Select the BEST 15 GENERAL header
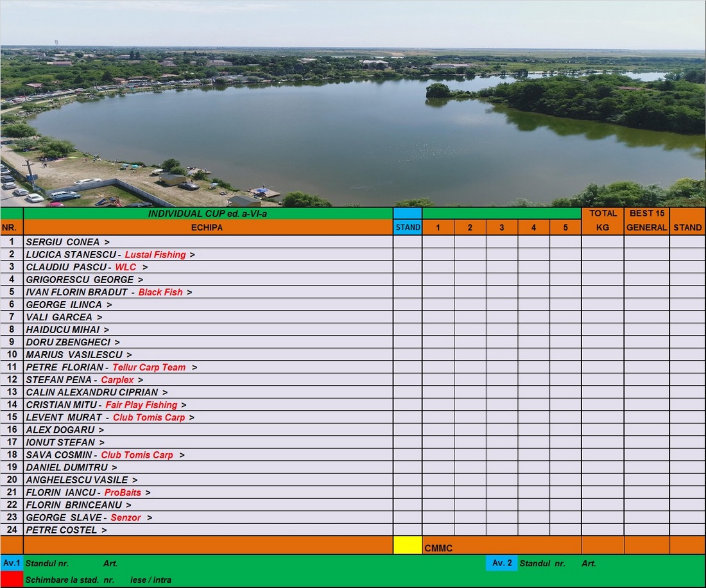706x588 pixels. 646,220
